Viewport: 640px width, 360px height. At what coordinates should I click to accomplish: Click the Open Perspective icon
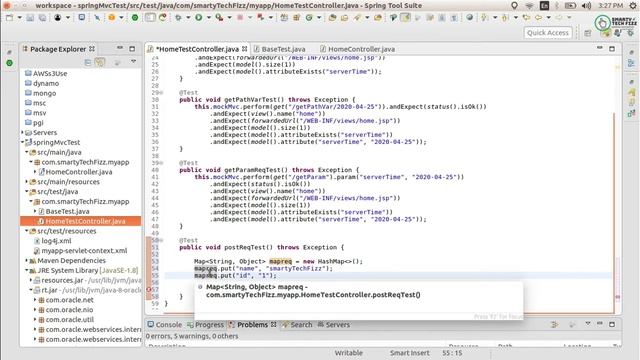coord(588,33)
